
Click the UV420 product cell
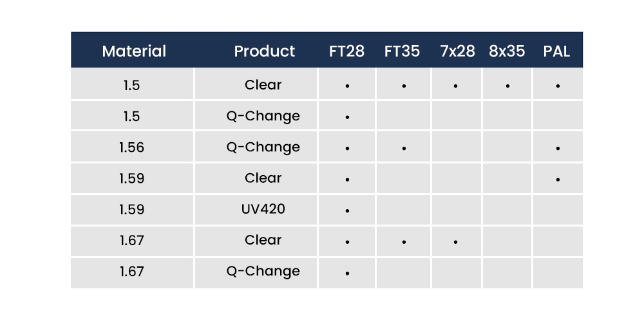tap(263, 209)
